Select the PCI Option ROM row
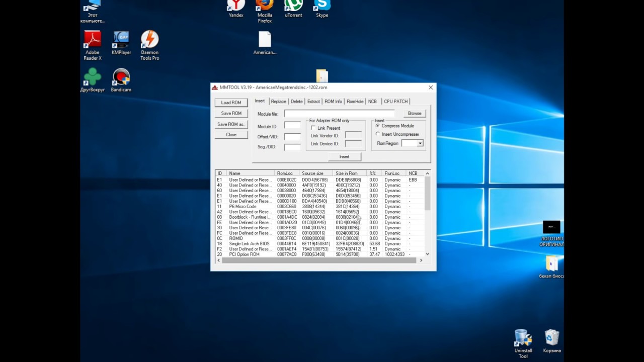644x362 pixels. coord(320,254)
